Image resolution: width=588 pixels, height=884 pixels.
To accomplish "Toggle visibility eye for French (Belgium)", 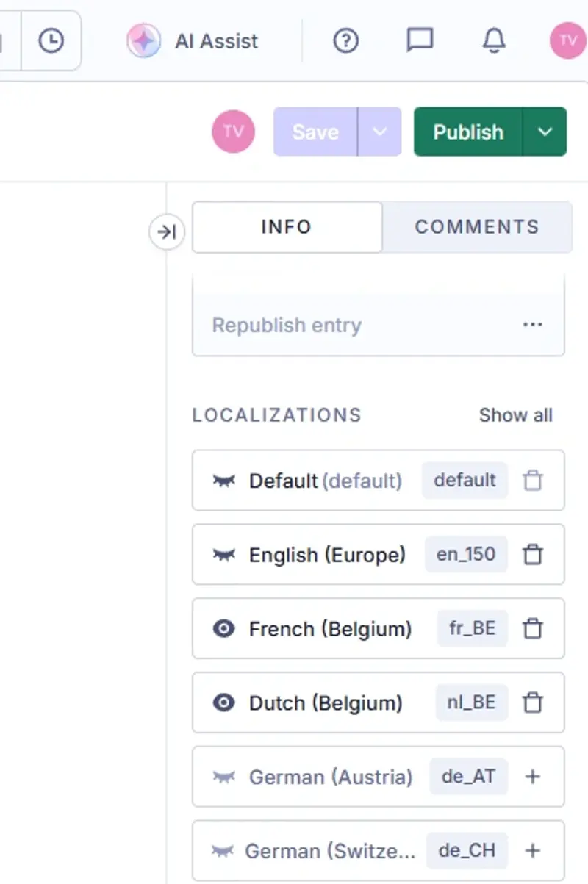I will 223,629.
